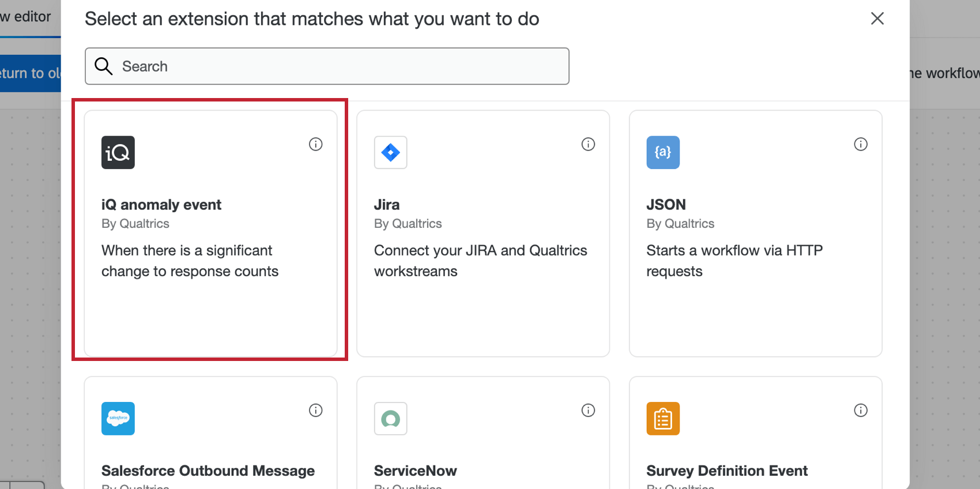Close the extension selection dialog

[877, 18]
